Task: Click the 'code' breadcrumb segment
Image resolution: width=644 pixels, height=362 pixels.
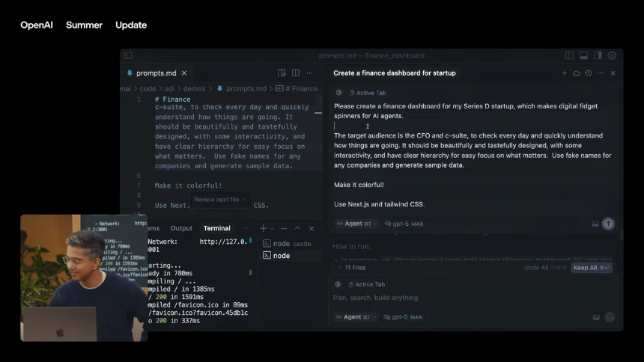Action: 148,89
